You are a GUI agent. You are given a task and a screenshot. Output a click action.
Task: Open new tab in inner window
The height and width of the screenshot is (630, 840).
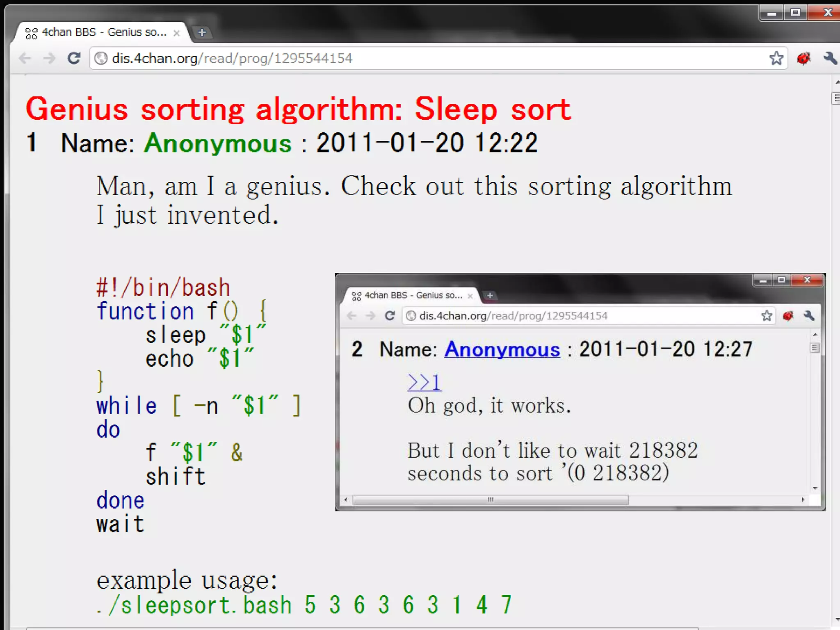pos(490,295)
